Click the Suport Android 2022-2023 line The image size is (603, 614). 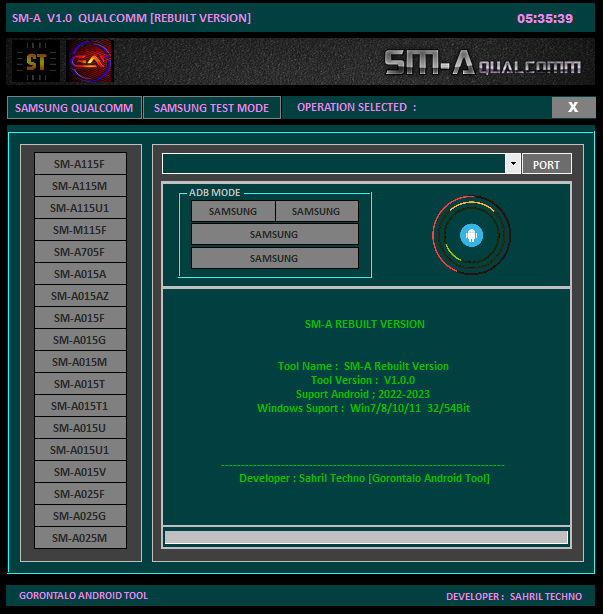tap(363, 394)
